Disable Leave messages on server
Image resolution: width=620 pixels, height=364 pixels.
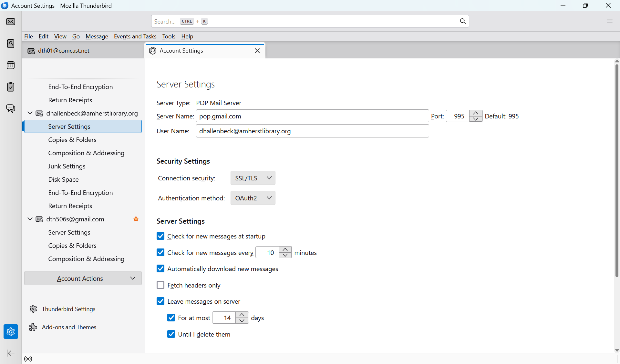160,301
